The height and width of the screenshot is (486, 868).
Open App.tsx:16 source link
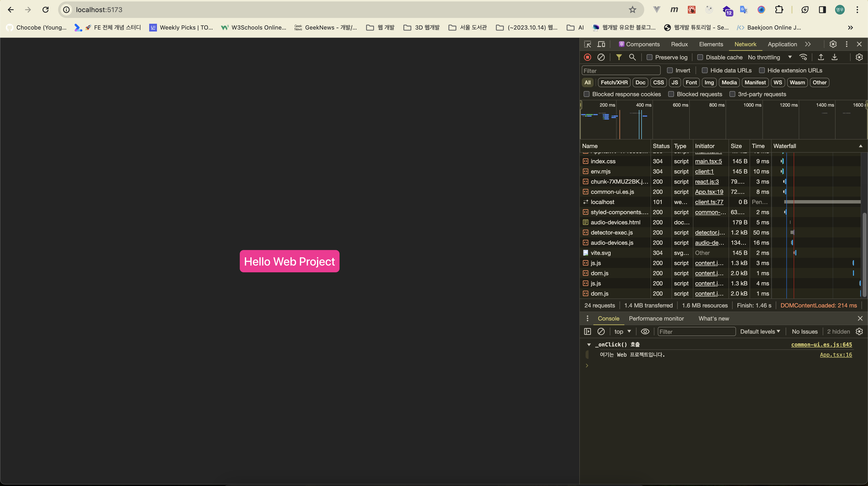tap(836, 354)
